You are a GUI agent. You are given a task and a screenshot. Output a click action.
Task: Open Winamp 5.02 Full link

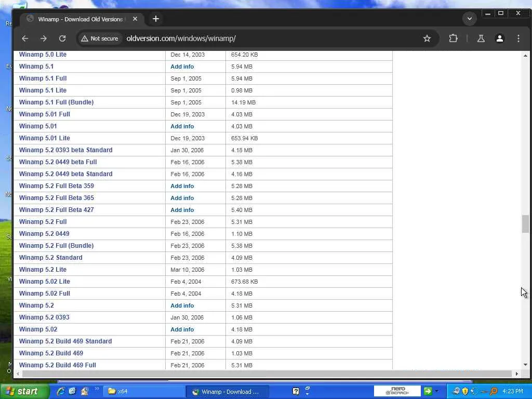[45, 294]
